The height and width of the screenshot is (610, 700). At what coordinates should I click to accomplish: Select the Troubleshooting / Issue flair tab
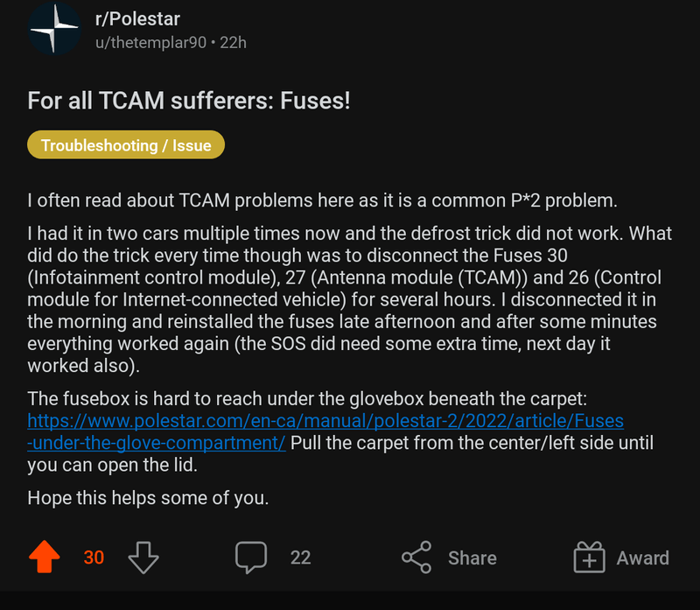click(125, 144)
